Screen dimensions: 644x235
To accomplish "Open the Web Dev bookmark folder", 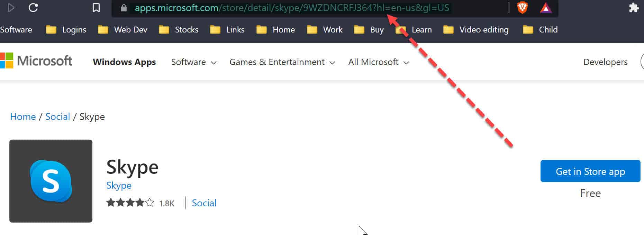I will [123, 30].
